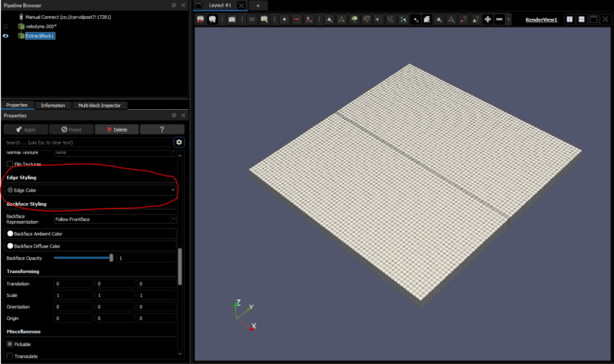Open help with the question mark button

[162, 129]
